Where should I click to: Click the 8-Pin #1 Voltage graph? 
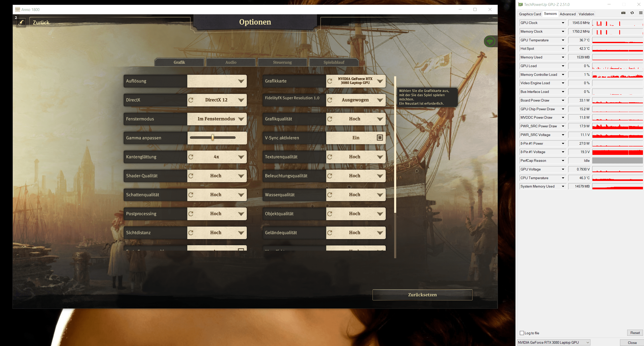point(617,152)
